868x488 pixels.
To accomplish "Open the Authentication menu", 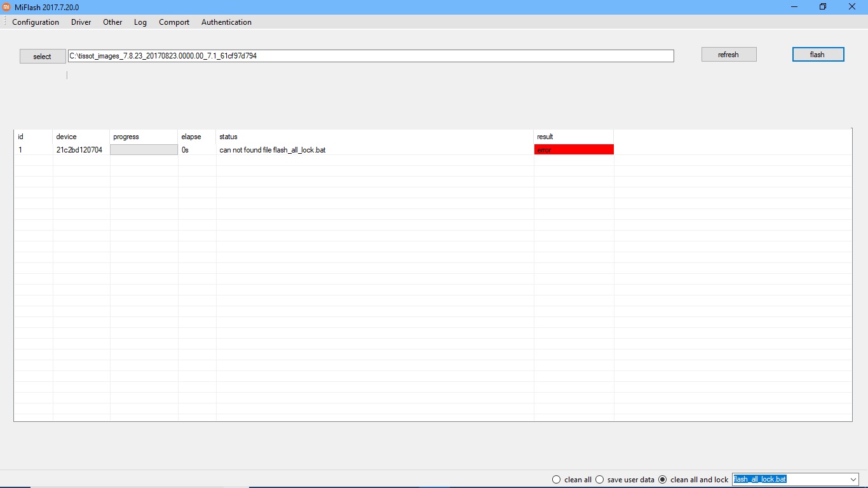I will click(x=226, y=22).
